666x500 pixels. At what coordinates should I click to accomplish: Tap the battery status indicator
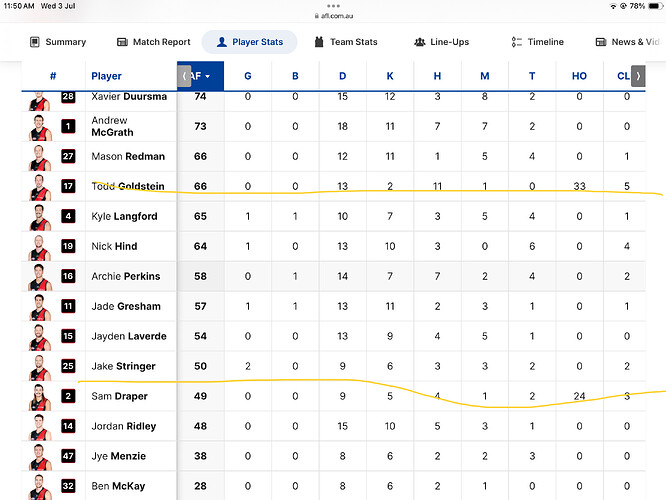pyautogui.click(x=650, y=6)
